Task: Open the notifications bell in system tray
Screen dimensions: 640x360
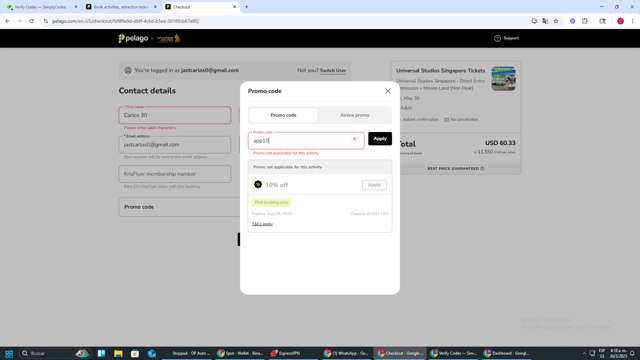Action: (632, 353)
